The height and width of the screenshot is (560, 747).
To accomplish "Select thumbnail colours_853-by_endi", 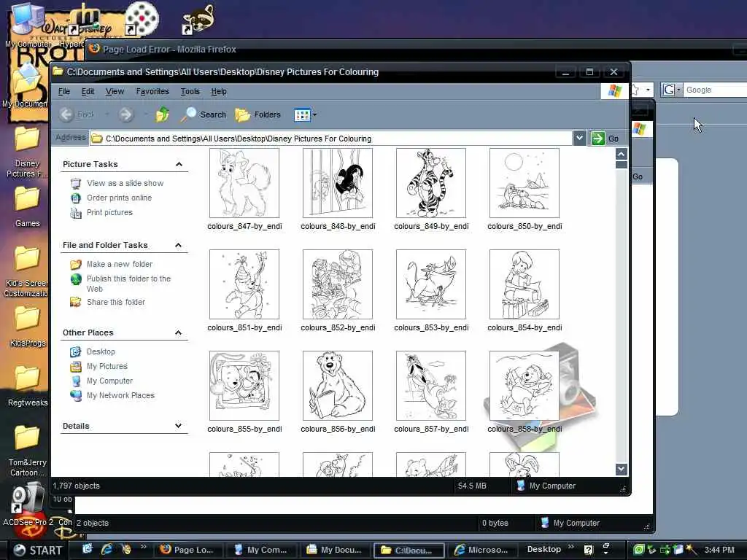I will (431, 284).
